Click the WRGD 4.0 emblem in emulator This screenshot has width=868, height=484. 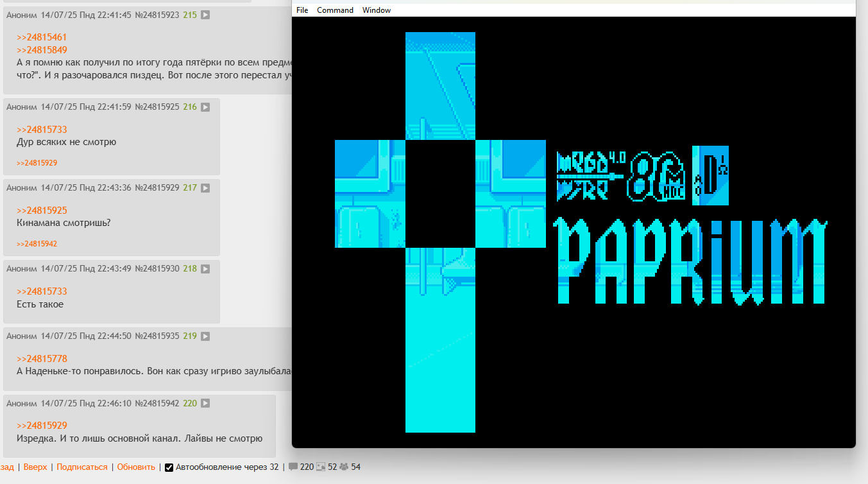click(591, 175)
